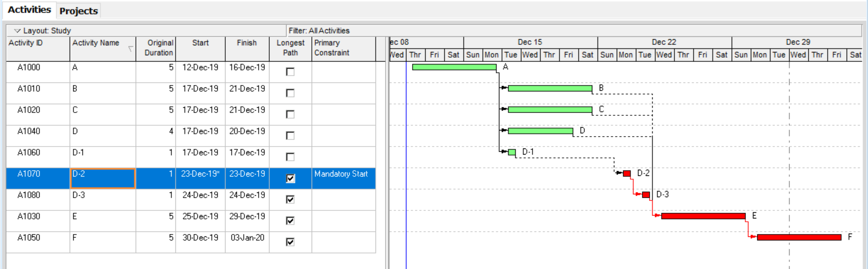Screen dimensions: 868x269
Task: Select green Gantt bar for activity B
Action: (550, 88)
